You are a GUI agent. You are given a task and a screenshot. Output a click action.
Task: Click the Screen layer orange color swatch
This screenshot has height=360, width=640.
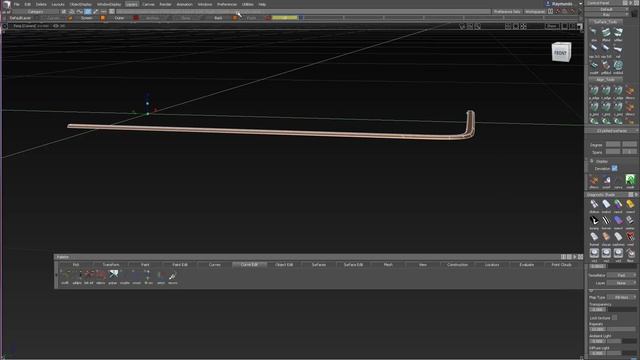tap(103, 18)
